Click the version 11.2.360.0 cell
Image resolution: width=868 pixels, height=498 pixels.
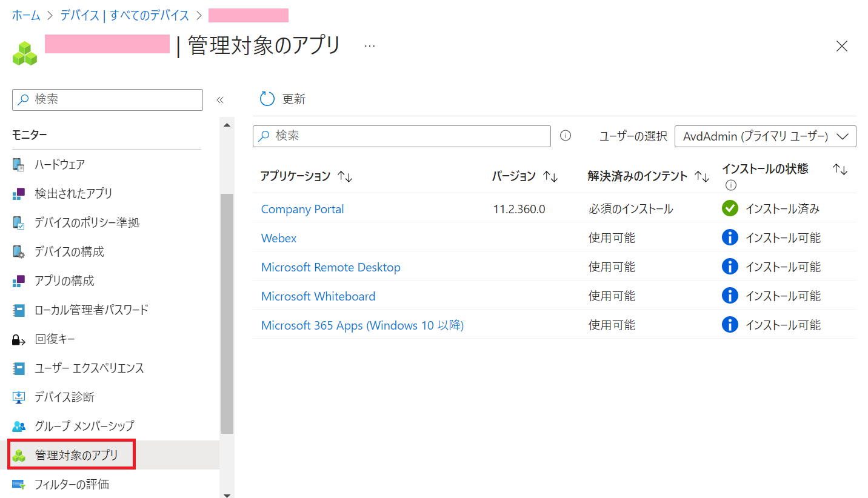519,209
